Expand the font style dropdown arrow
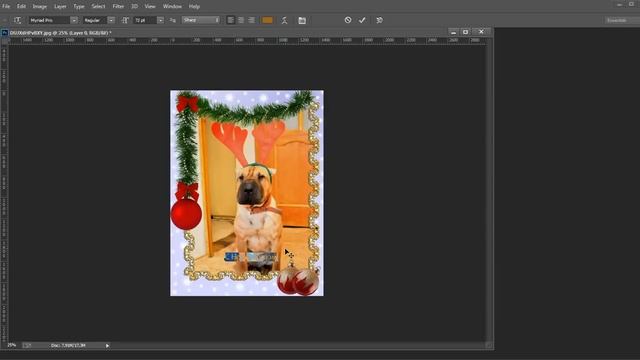 [111, 20]
